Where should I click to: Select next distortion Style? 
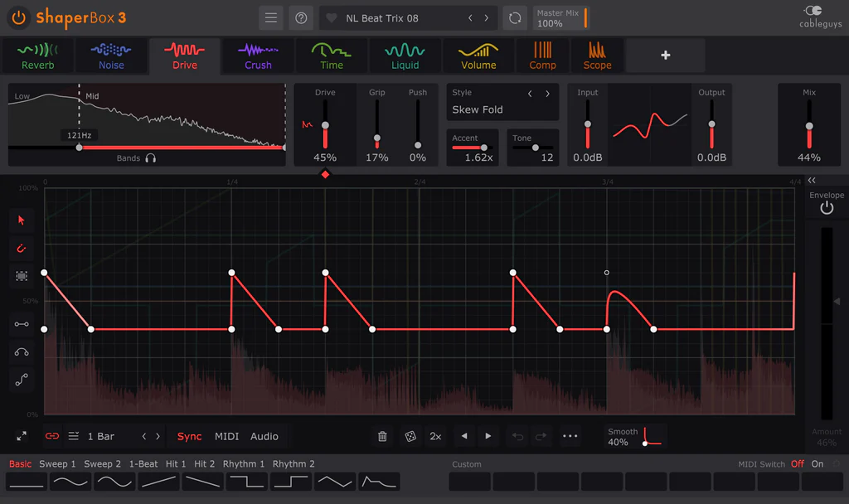547,94
